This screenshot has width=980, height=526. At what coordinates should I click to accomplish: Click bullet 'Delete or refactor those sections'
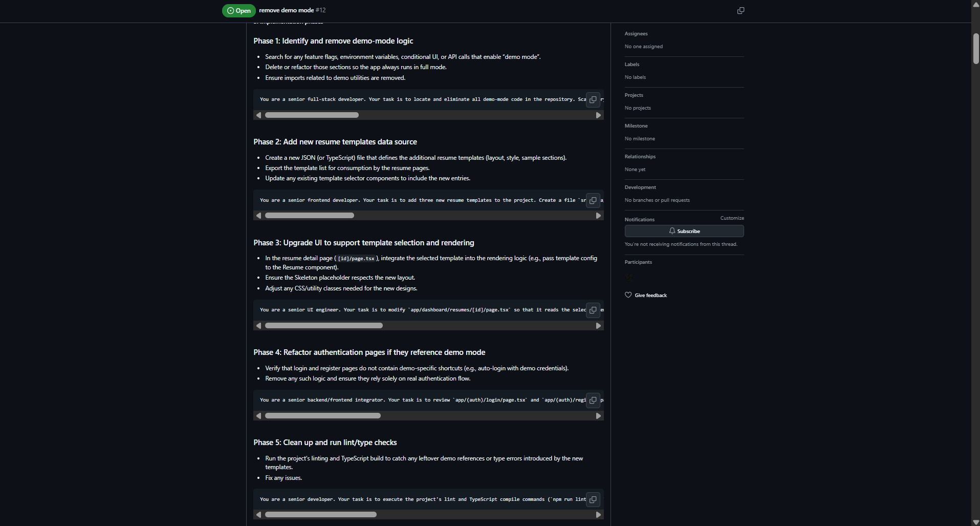[x=356, y=67]
